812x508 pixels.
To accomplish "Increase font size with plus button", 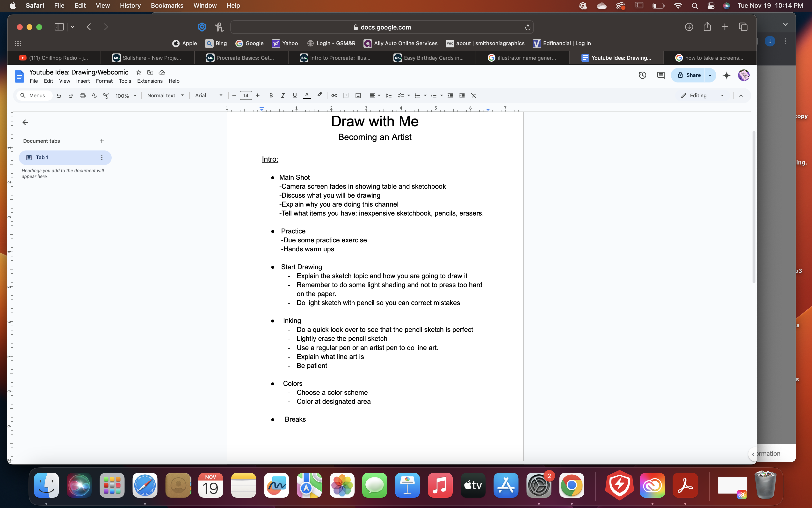I will click(x=257, y=96).
